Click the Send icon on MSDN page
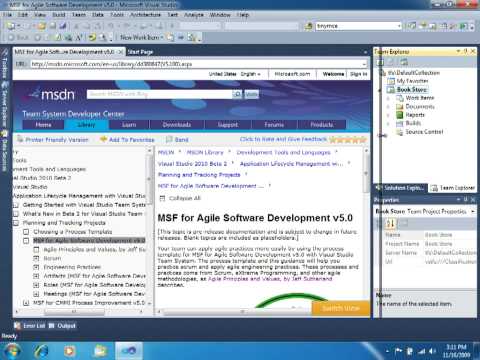This screenshot has width=480, height=360. tap(169, 139)
